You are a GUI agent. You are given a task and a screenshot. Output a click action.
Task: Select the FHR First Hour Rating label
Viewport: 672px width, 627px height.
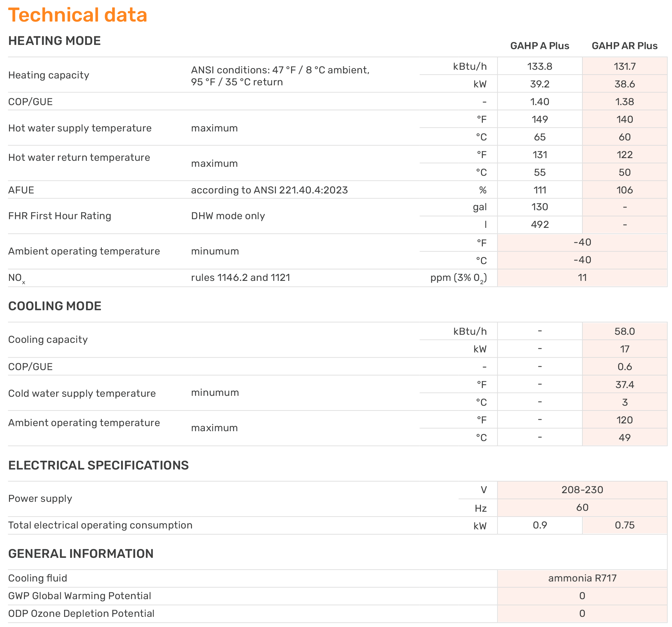[60, 215]
